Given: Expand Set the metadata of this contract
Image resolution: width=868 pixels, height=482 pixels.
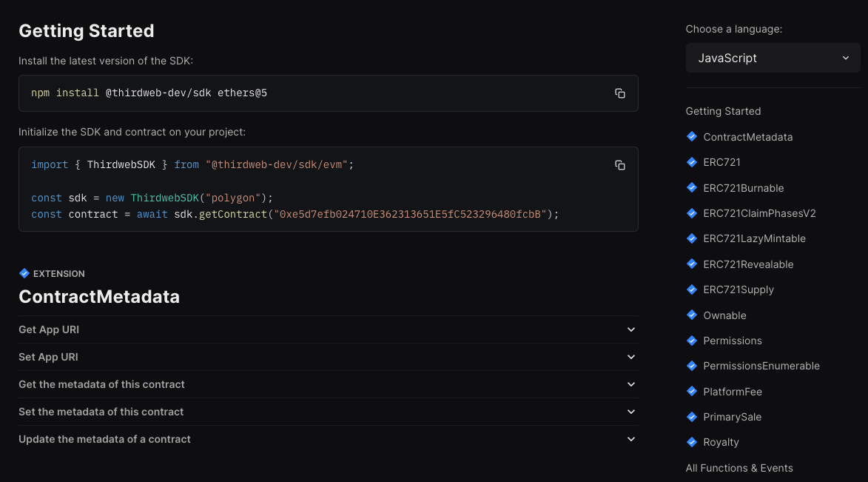Looking at the screenshot, I should point(329,412).
